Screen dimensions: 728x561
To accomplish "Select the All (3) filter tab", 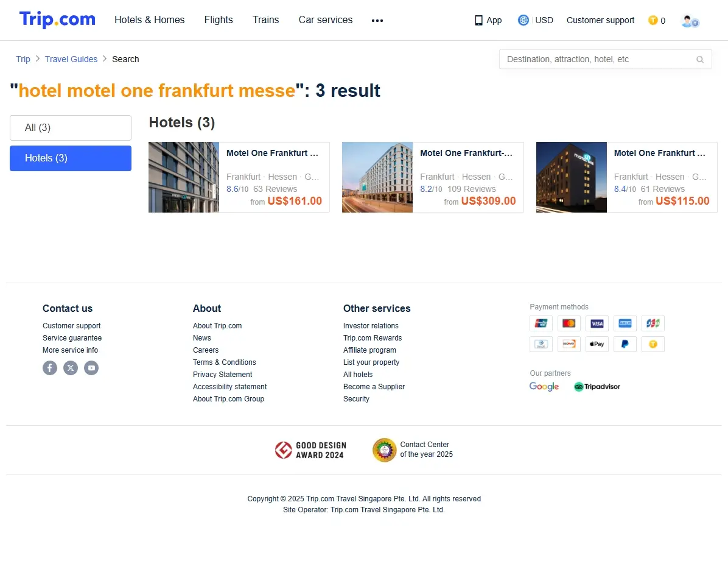I will pos(71,128).
